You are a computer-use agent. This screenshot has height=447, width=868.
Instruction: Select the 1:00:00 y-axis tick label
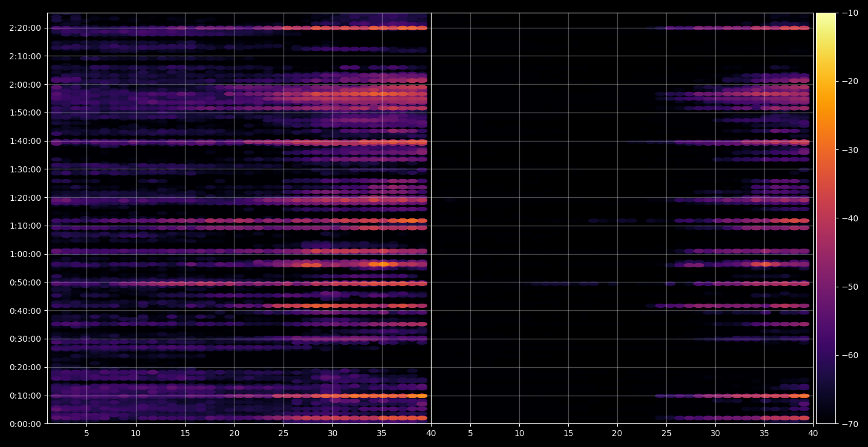point(25,254)
